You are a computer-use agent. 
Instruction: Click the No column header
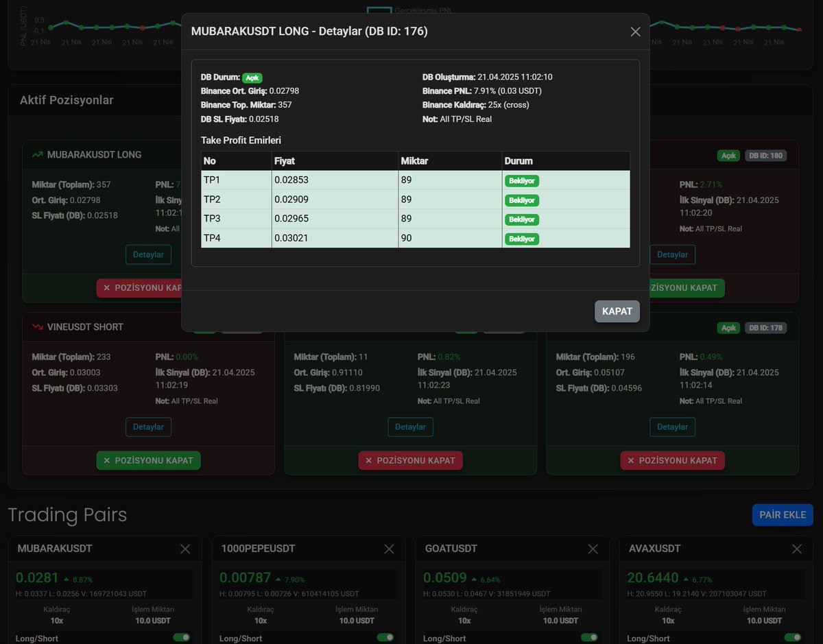click(x=237, y=161)
